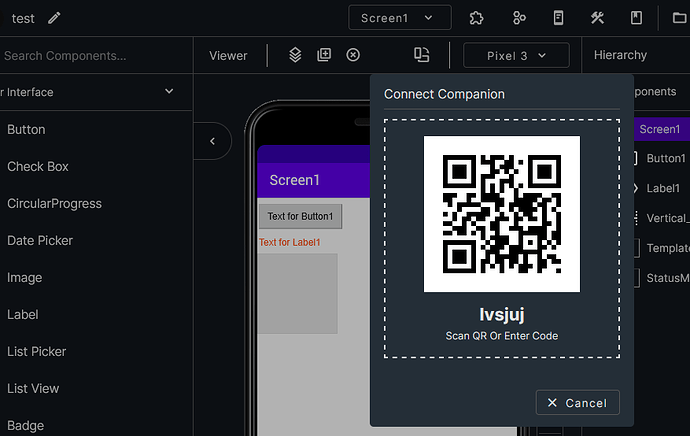Open the build tools icon
The height and width of the screenshot is (436, 690).
pos(597,18)
